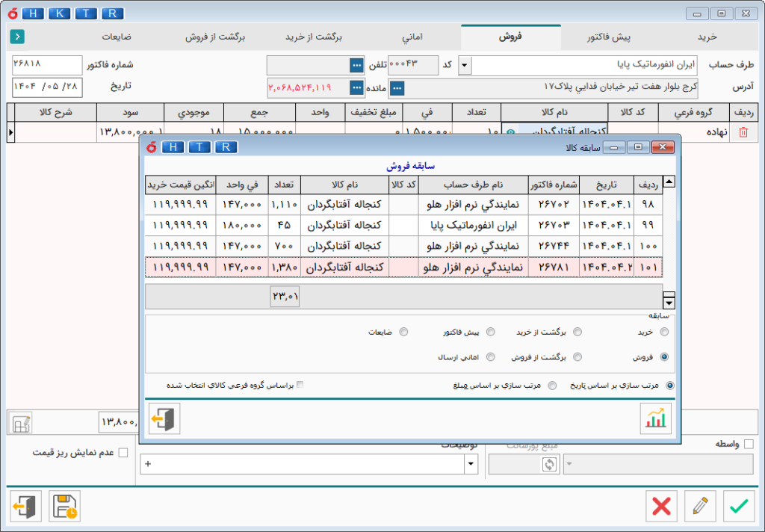Select highlighted history row invoice ۲۶۷۸۱
This screenshot has height=532, width=765.
403,267
